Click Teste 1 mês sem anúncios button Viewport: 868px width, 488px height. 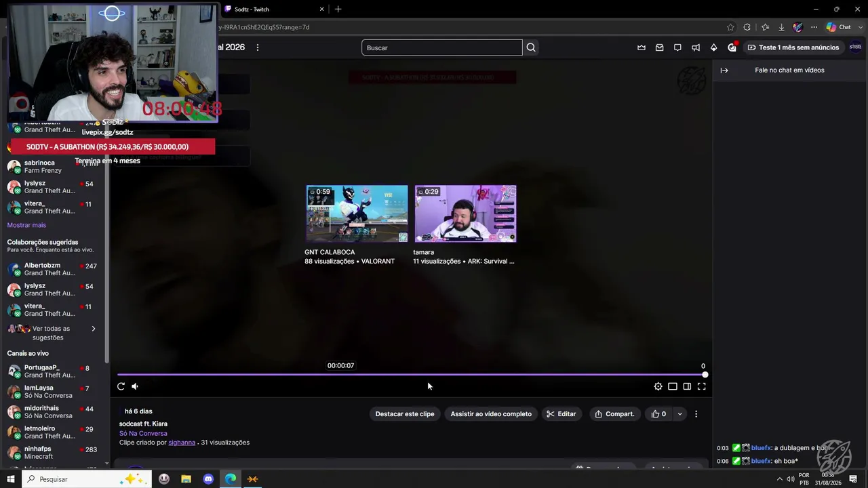(793, 47)
